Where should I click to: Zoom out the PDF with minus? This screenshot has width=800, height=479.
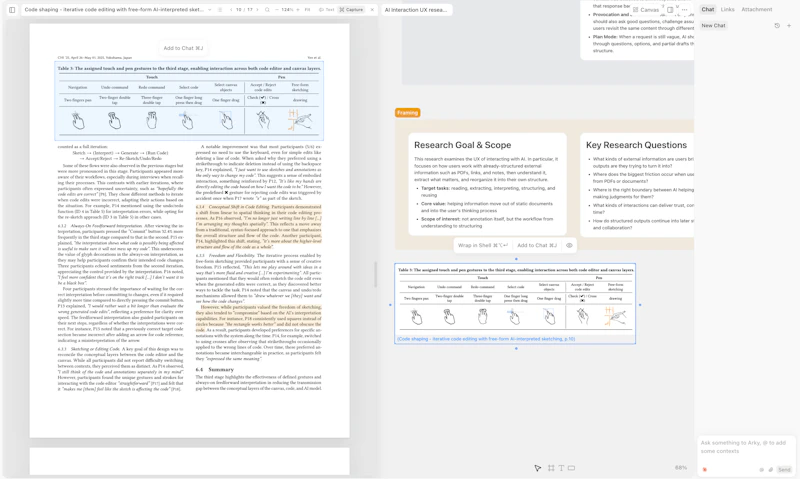click(x=277, y=10)
